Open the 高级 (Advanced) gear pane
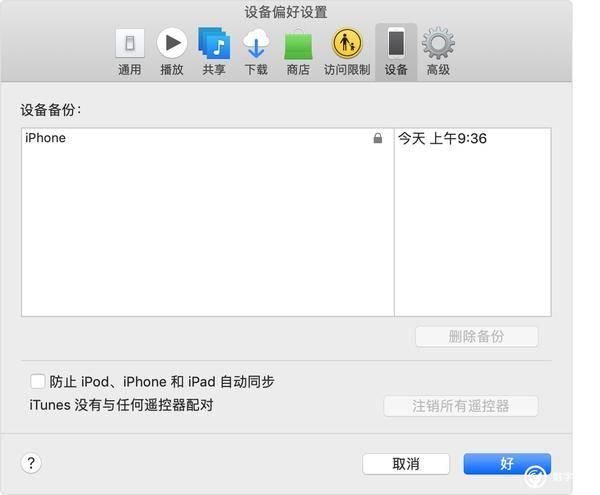The width and height of the screenshot is (600, 495). 438,52
